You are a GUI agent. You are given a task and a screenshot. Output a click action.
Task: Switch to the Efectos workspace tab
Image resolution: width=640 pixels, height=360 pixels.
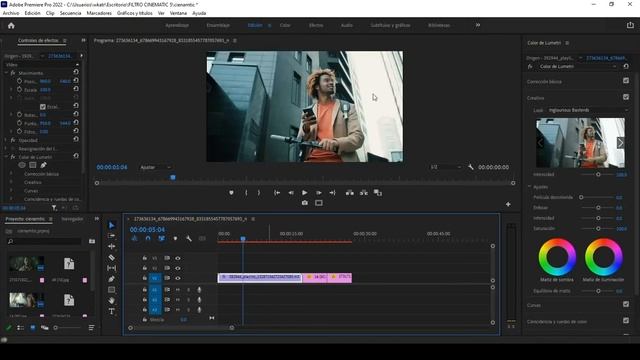[x=316, y=25]
